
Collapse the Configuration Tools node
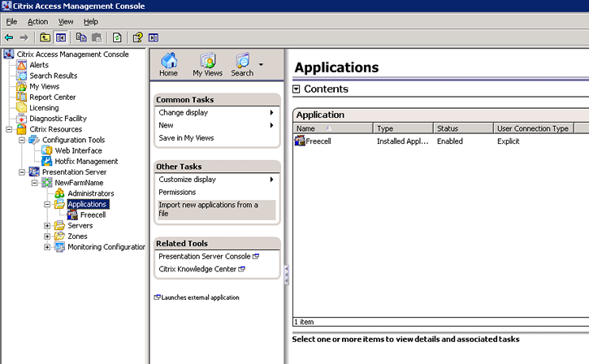coord(22,140)
